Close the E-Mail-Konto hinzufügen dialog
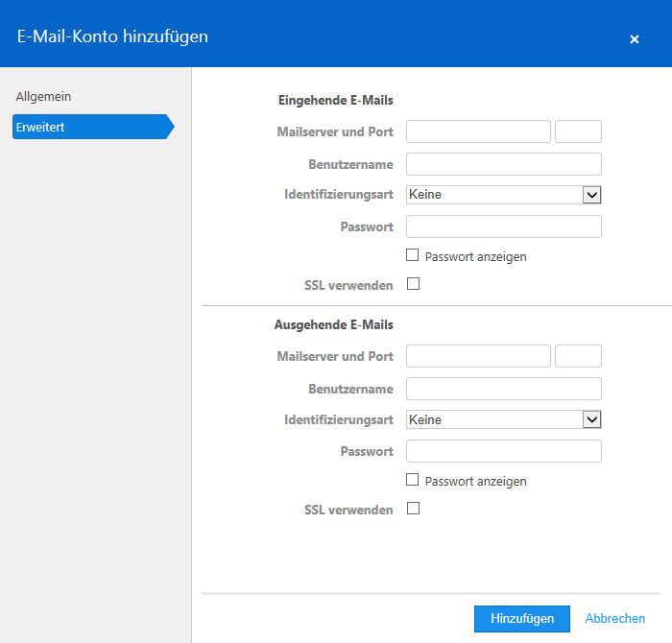The height and width of the screenshot is (643, 672). (635, 39)
